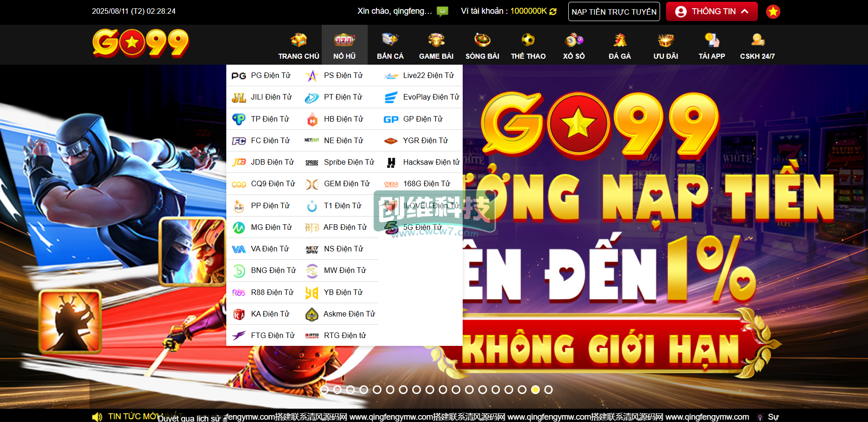The height and width of the screenshot is (422, 868).
Task: Click the greeting text Xin chào, qingfeng…
Action: tap(395, 11)
